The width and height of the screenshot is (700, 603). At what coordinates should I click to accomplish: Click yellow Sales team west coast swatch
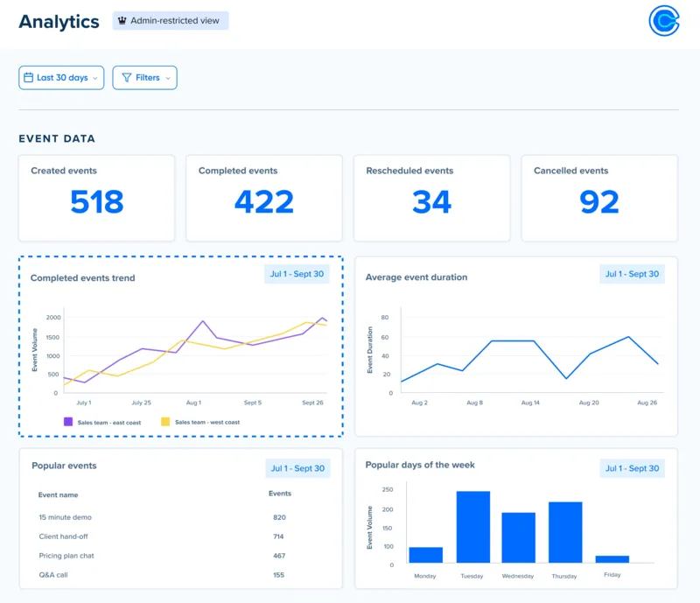[x=164, y=422]
